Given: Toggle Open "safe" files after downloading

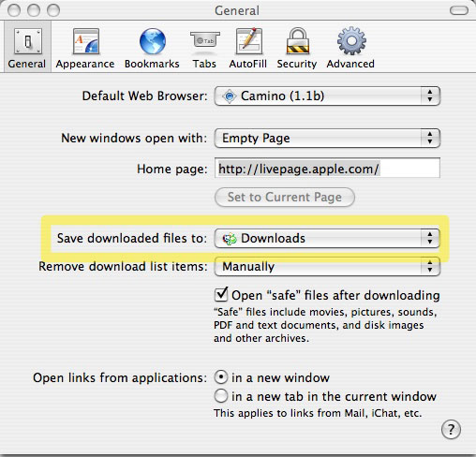Looking at the screenshot, I should (x=221, y=294).
